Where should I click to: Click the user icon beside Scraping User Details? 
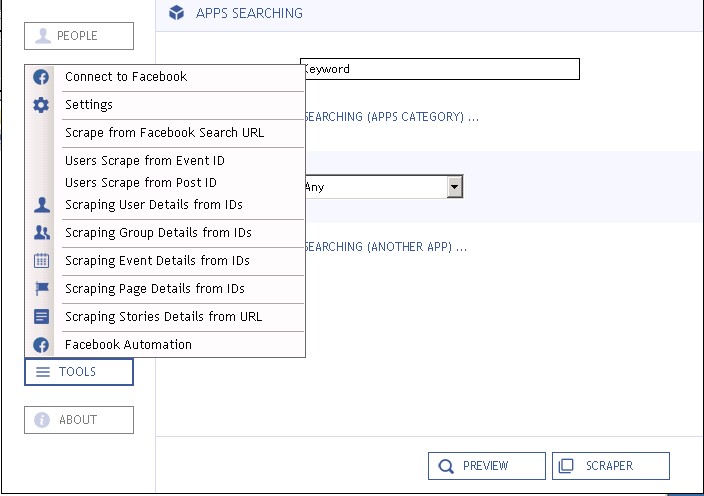click(41, 205)
